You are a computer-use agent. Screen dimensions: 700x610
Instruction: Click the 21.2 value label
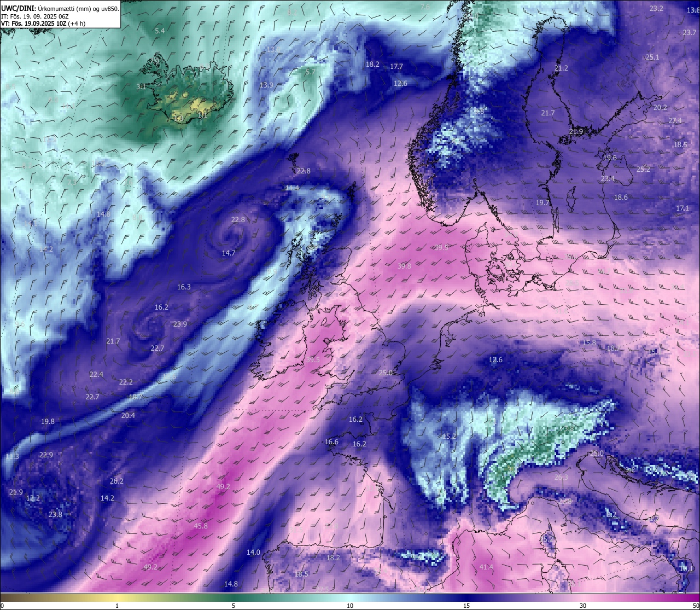click(561, 68)
